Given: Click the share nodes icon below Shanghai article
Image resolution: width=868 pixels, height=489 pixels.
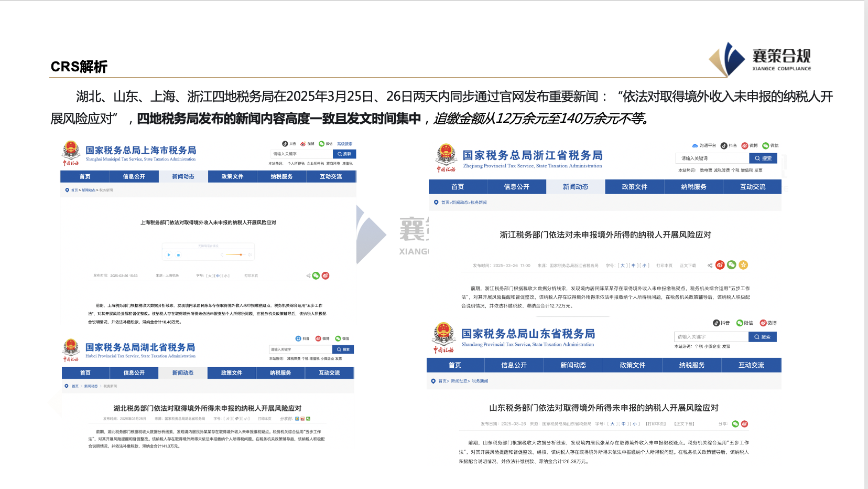Looking at the screenshot, I should coord(308,274).
